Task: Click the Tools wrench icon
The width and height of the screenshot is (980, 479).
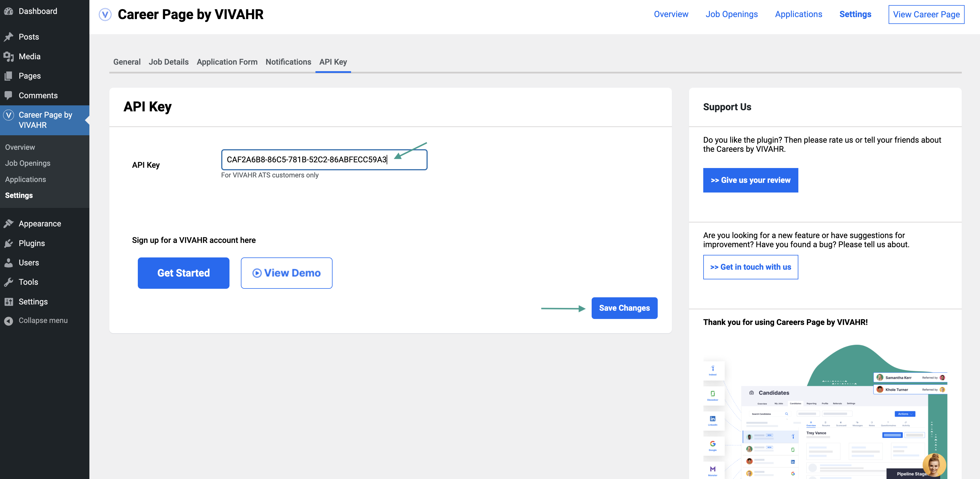Action: (8, 282)
